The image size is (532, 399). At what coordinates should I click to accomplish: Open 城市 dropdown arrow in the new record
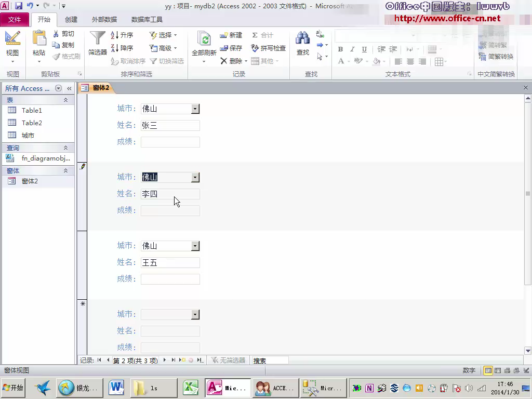tap(195, 314)
